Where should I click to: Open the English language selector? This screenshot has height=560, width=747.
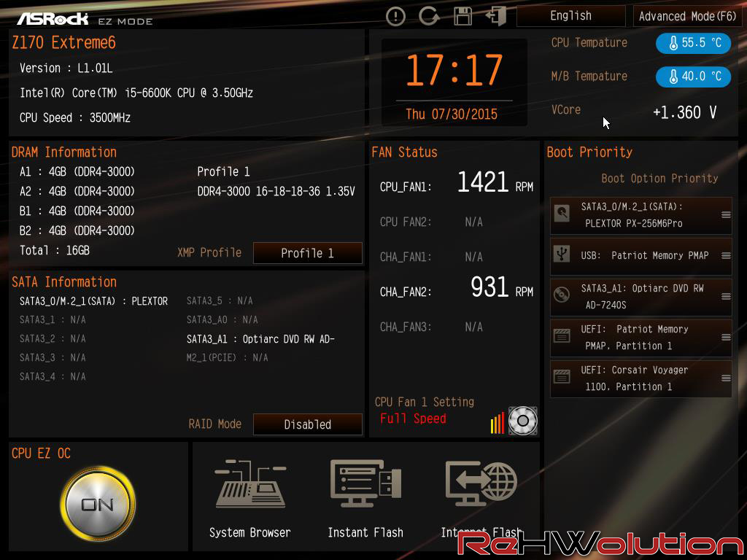(x=570, y=16)
